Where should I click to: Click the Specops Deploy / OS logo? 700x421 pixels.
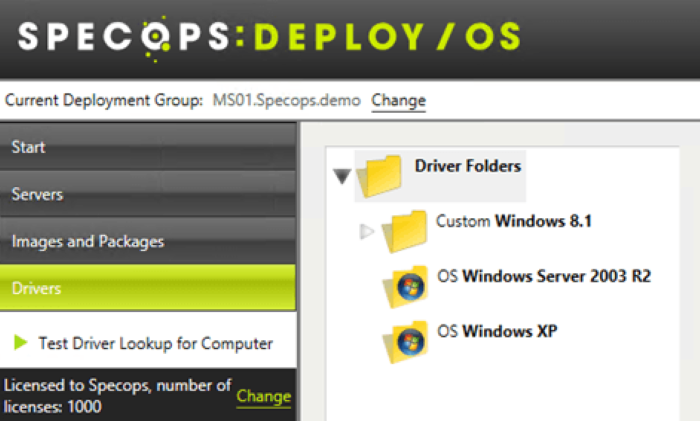click(270, 37)
